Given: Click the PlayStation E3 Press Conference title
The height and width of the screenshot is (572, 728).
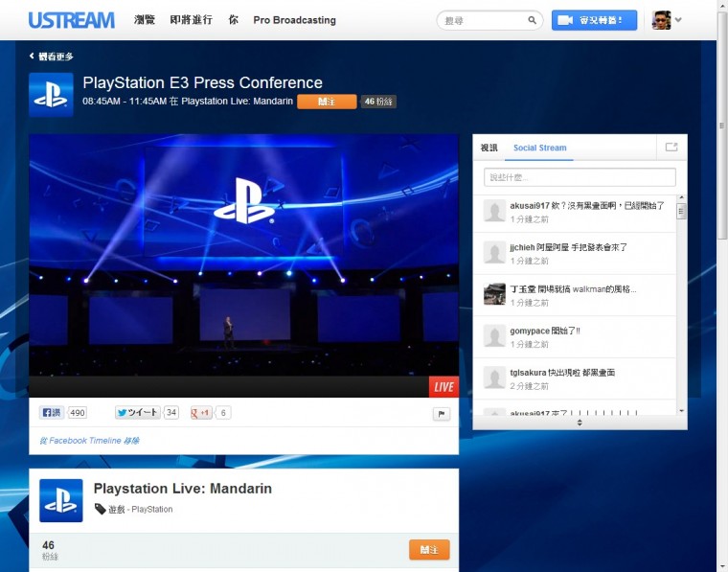Looking at the screenshot, I should [x=202, y=82].
